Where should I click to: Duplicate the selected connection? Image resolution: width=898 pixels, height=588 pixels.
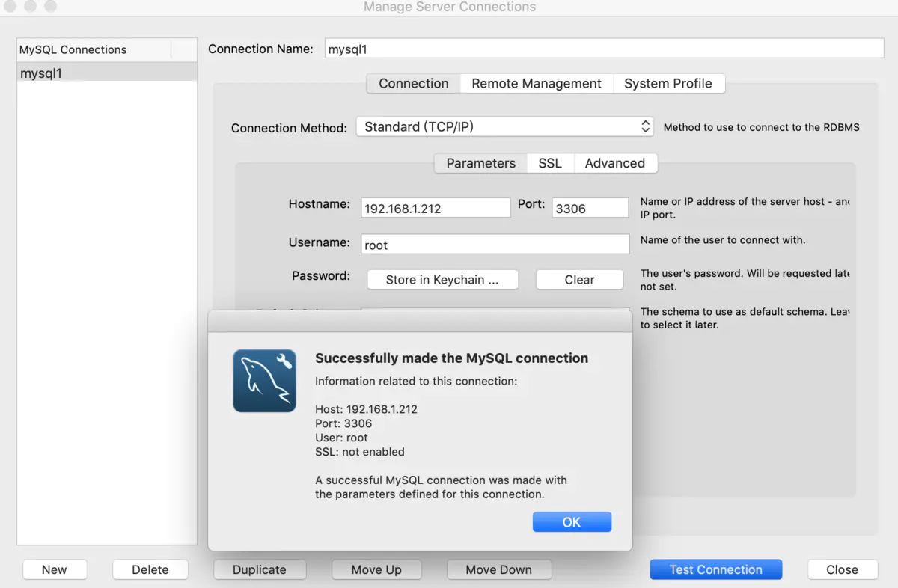coord(260,569)
